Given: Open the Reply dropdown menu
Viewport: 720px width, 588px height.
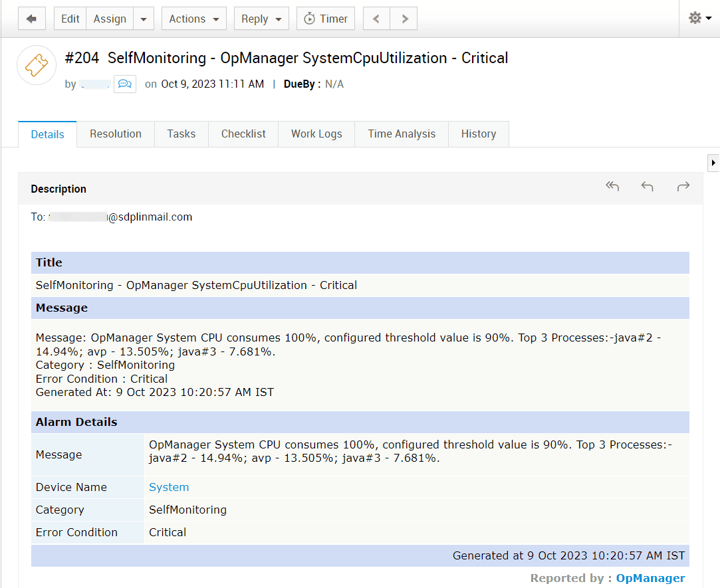Looking at the screenshot, I should tap(261, 19).
